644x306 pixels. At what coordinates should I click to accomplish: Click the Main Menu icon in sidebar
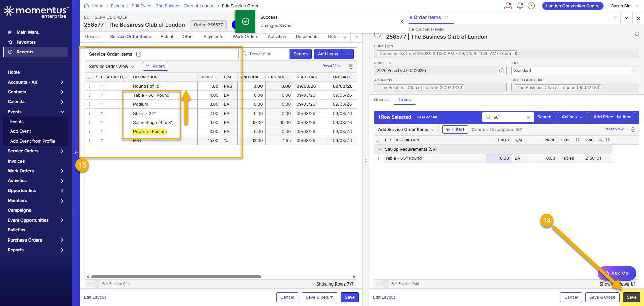click(10, 32)
